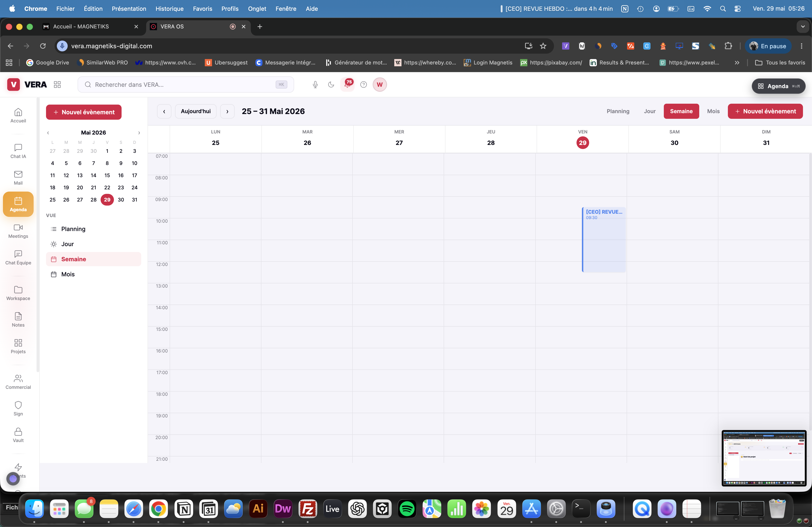This screenshot has width=812, height=527.
Task: Expand the hidden bookmarks chevron
Action: click(x=737, y=63)
